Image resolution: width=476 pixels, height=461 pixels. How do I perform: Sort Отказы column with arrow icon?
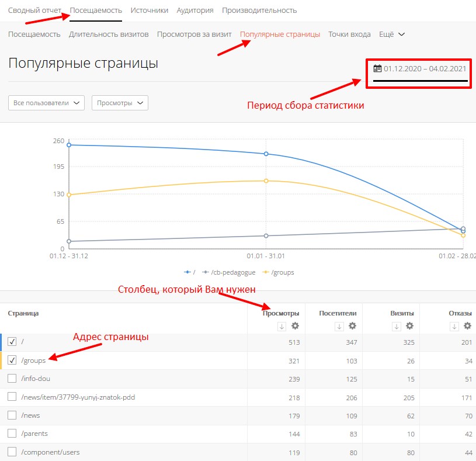(x=454, y=327)
